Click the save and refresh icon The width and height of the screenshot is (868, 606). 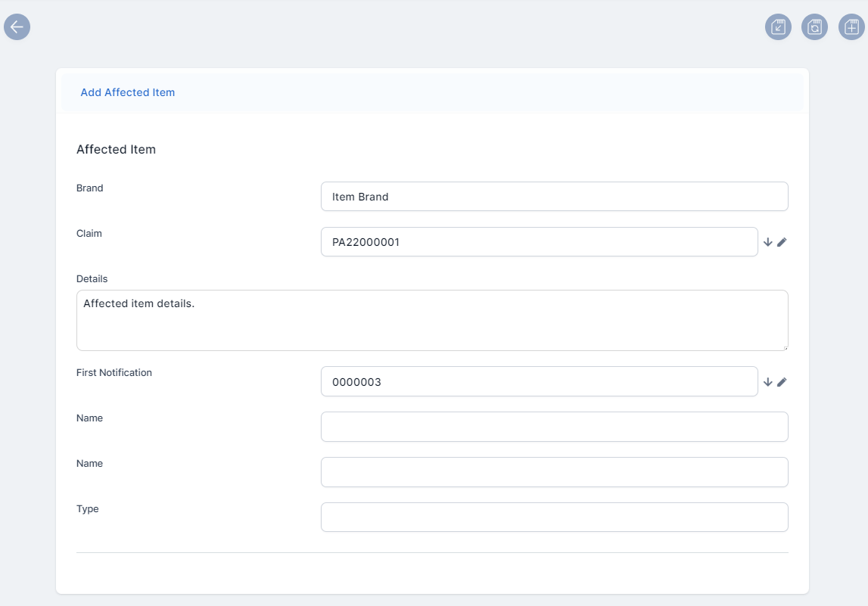814,27
